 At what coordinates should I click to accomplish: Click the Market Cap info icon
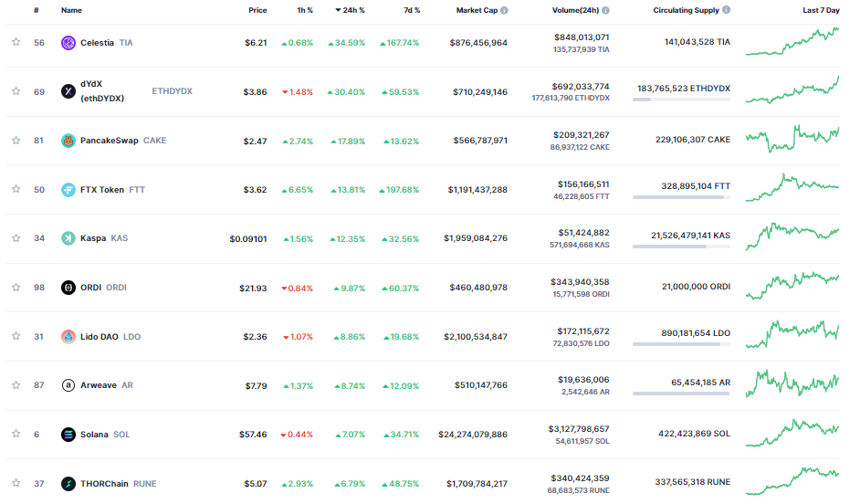504,10
